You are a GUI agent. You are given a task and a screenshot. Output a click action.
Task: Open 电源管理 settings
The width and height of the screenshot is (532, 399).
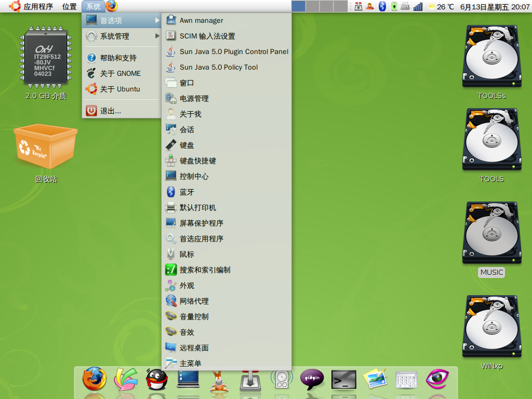[227, 98]
